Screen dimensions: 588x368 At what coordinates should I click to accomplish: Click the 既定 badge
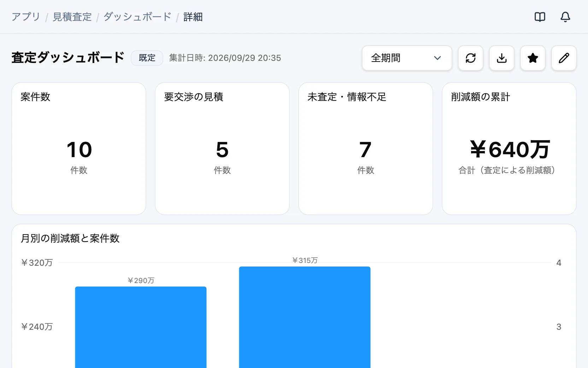(147, 58)
